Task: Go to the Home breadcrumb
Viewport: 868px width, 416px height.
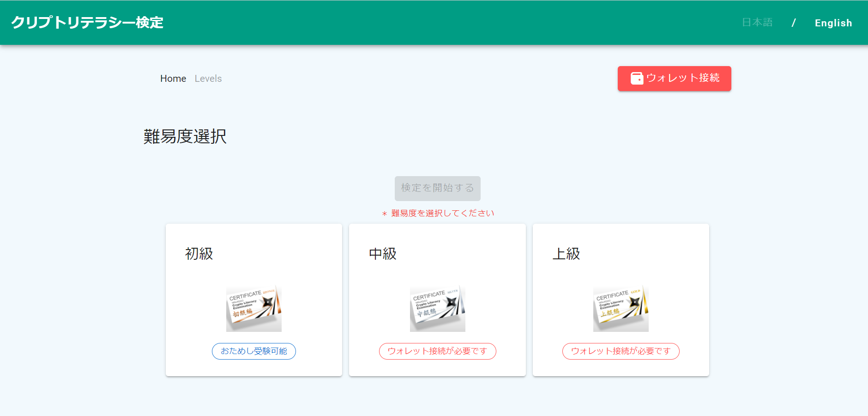Action: 173,79
